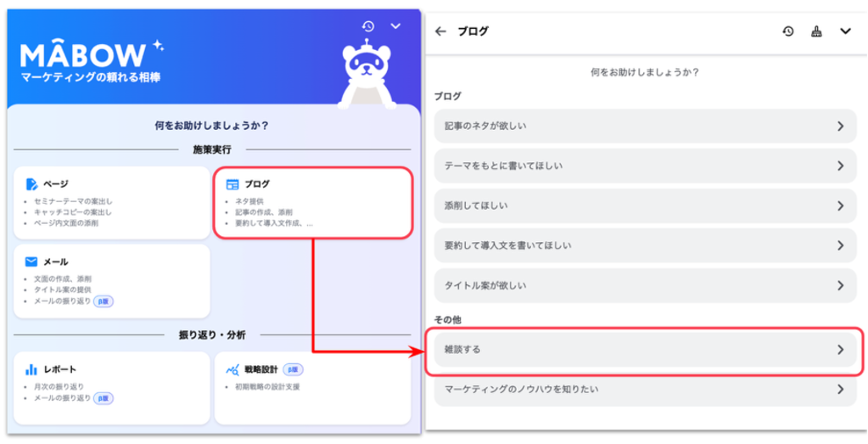This screenshot has height=444, width=868.
Task: Expand the down chevron in ブログ panel header
Action: pos(845,31)
